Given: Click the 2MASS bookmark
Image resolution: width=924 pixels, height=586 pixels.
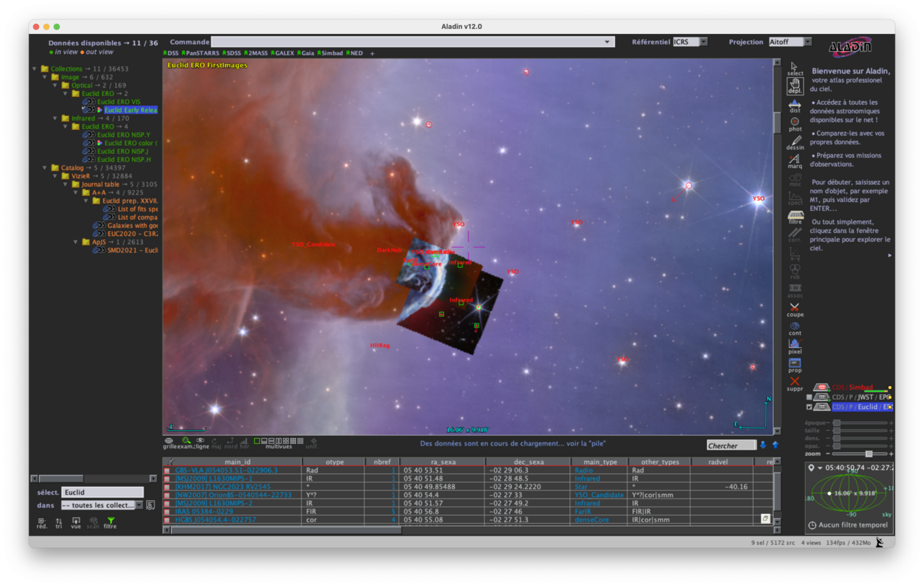Looking at the screenshot, I should point(256,53).
